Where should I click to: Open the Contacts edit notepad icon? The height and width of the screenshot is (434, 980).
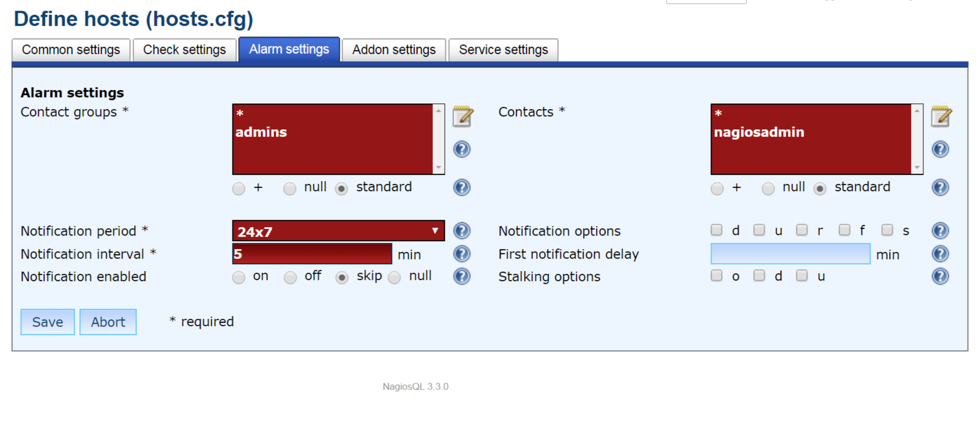(x=941, y=116)
